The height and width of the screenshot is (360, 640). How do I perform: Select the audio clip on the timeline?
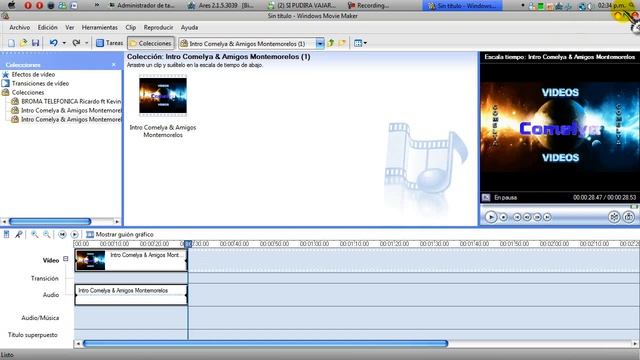pyautogui.click(x=131, y=295)
